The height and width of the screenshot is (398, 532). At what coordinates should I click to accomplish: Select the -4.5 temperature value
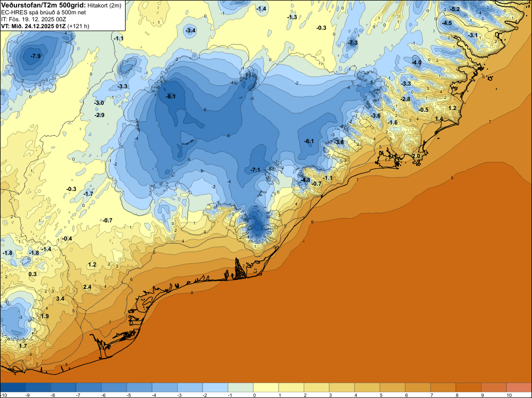[447, 23]
